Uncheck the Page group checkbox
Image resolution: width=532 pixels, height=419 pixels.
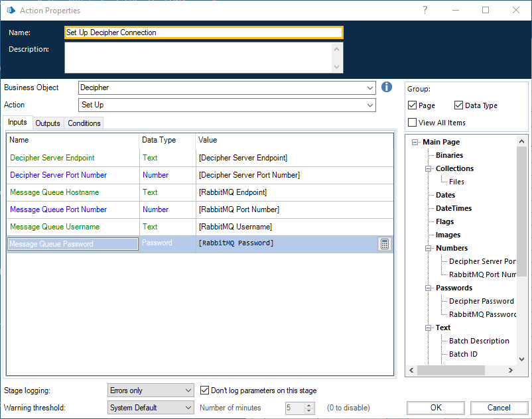click(412, 105)
